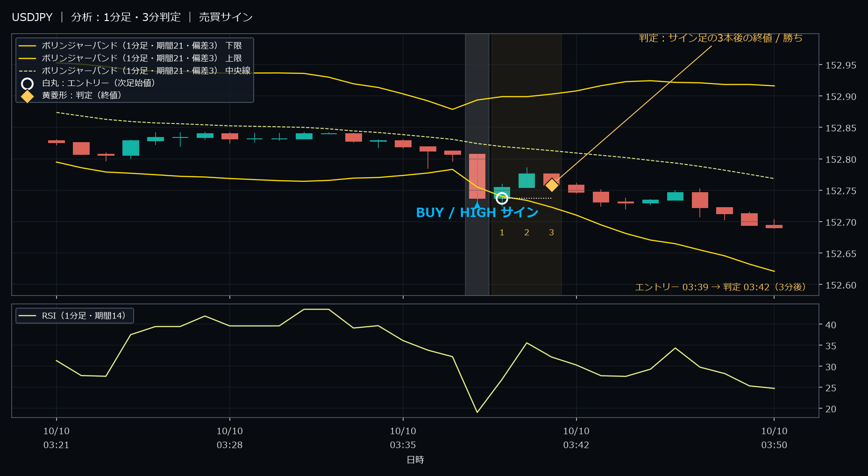Click the legend entry for Bollinger band 下限

tap(130, 45)
